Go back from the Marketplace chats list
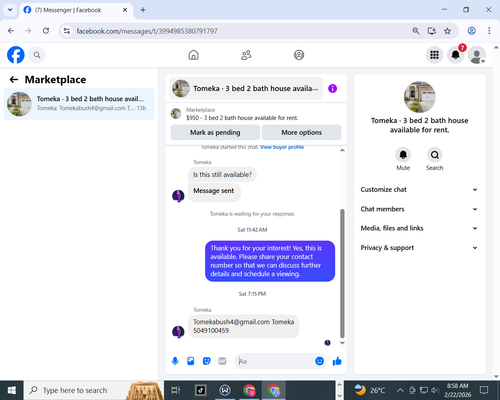 click(x=14, y=80)
